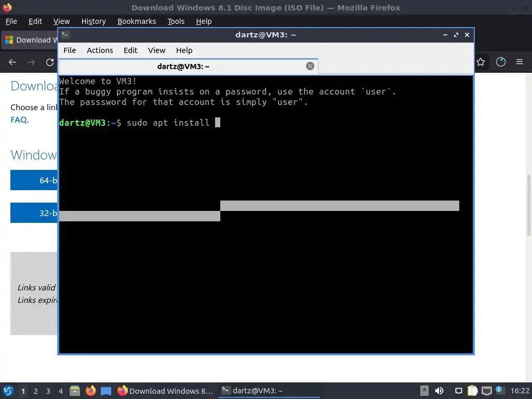Close the terminal window
The height and width of the screenshot is (399, 532).
[x=467, y=35]
